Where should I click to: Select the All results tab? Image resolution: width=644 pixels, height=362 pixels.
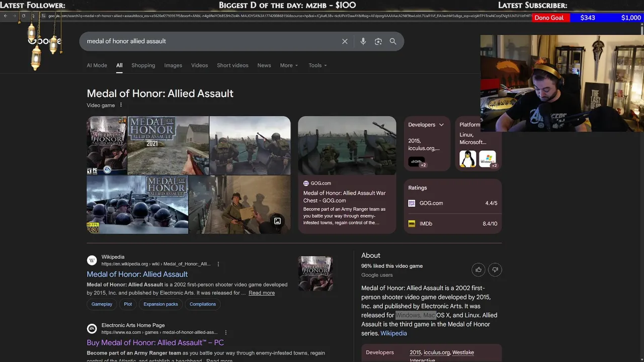click(x=119, y=65)
